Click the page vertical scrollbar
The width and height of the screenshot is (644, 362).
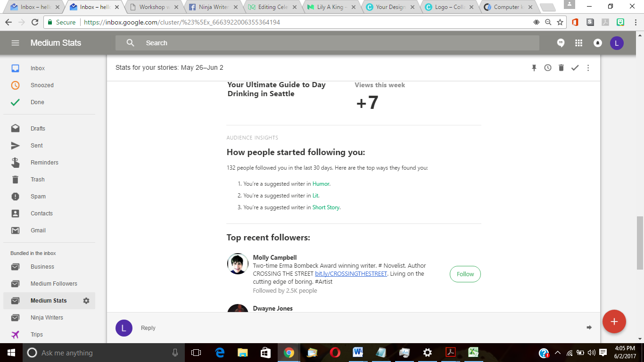[x=640, y=243]
